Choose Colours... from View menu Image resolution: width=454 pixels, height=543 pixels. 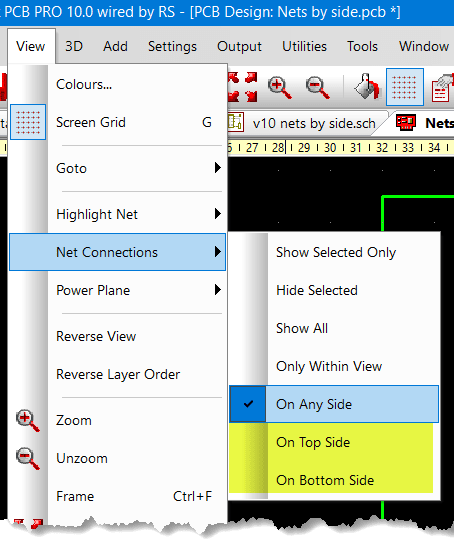click(x=117, y=84)
